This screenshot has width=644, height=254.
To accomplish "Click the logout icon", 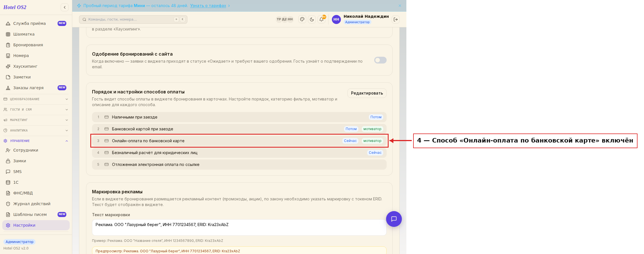I will pos(396,19).
